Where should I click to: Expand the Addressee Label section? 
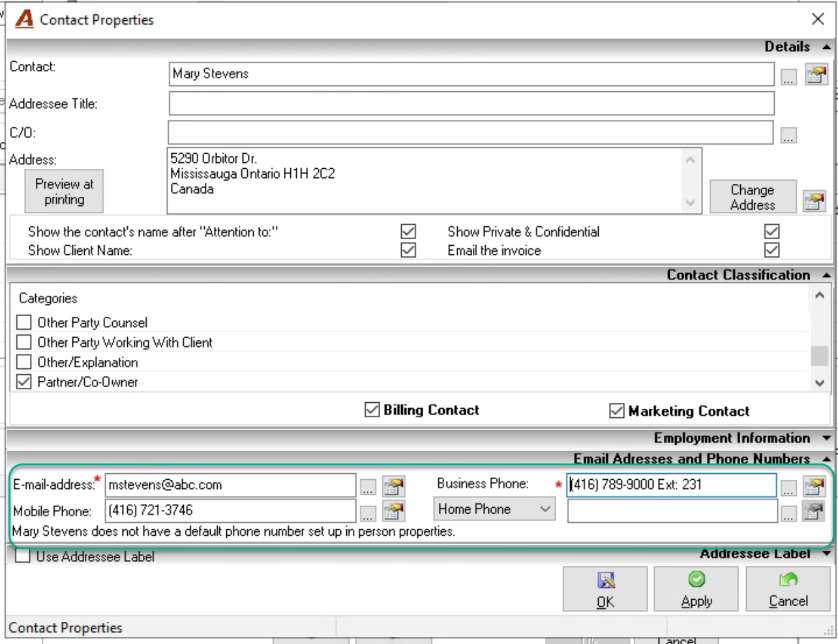[x=827, y=554]
